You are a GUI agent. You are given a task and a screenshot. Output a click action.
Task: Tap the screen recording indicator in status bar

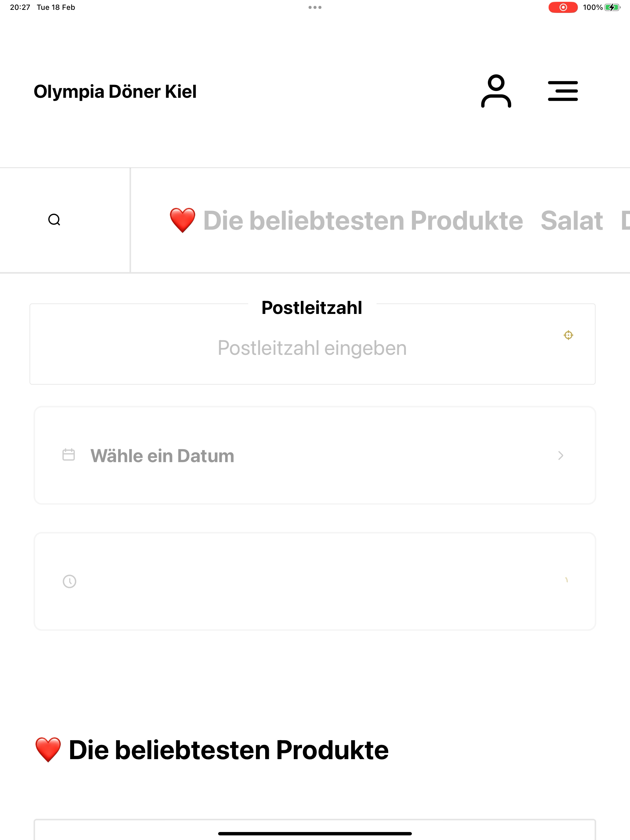pyautogui.click(x=563, y=7)
